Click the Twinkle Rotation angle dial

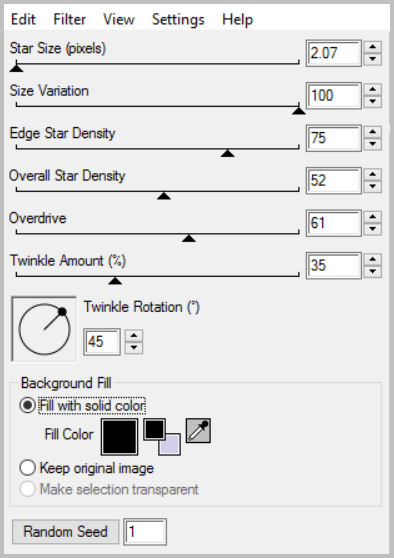pos(44,329)
